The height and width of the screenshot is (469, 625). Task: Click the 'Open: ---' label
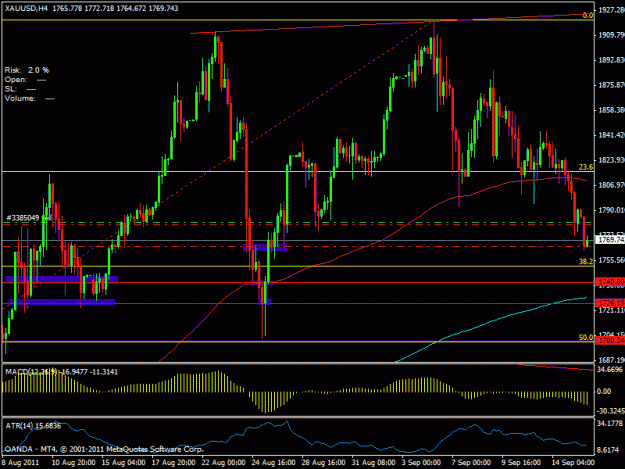pyautogui.click(x=25, y=80)
